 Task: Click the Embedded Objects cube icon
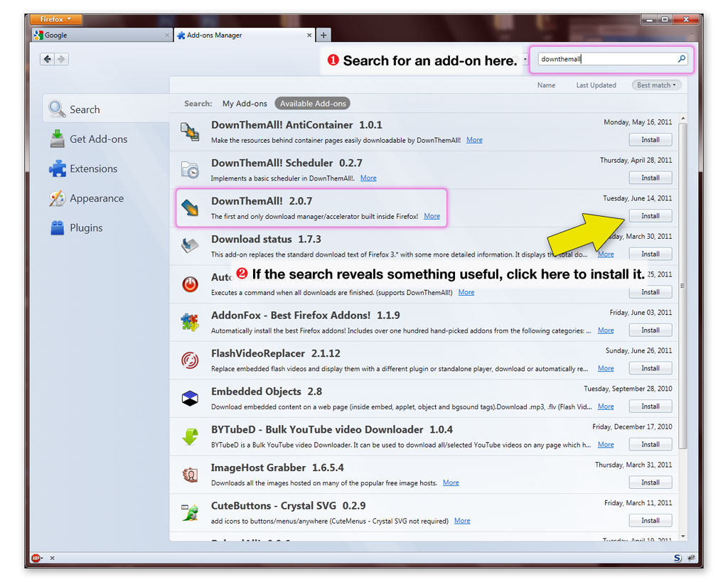tap(190, 398)
